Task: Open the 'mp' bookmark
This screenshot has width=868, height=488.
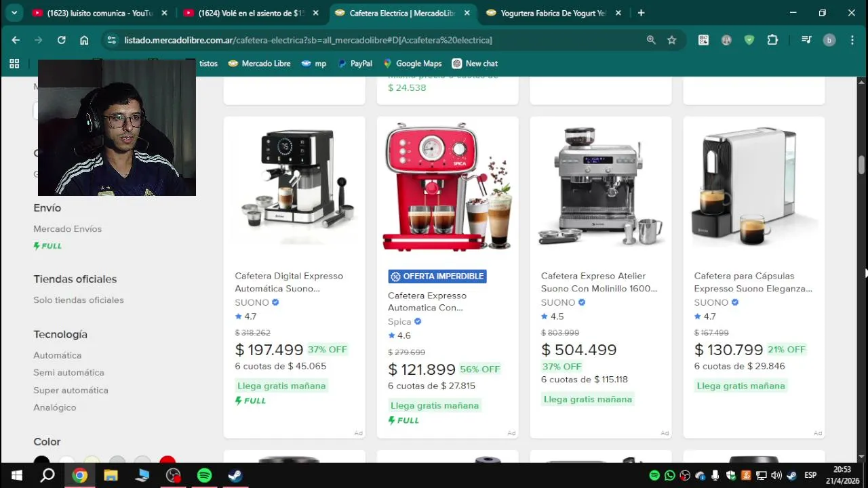Action: click(x=314, y=64)
